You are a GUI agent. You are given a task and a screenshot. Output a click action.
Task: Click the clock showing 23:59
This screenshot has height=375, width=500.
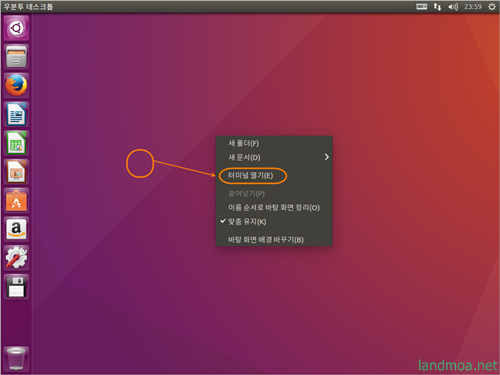click(473, 7)
